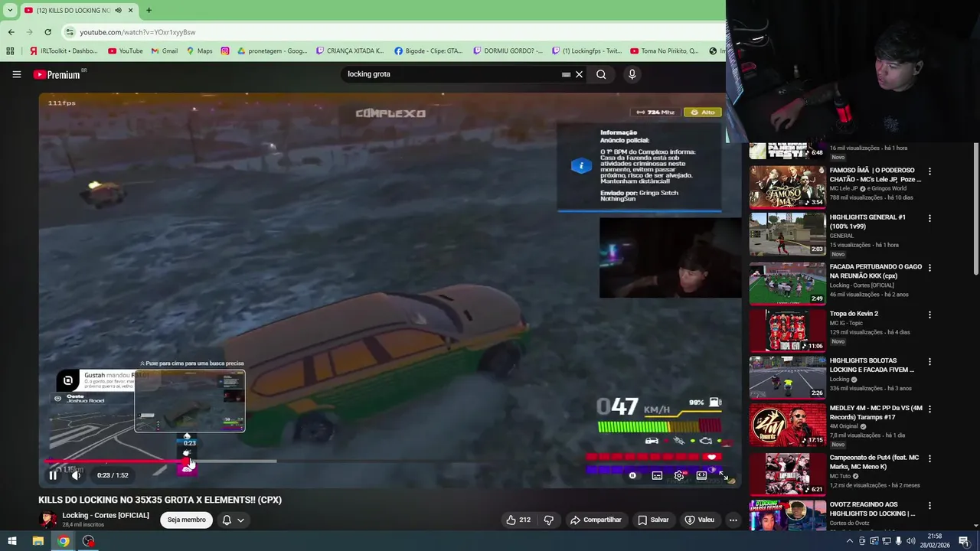Open the Bigode - Clipe Facebook bookmark
980x551 pixels.
(x=429, y=51)
